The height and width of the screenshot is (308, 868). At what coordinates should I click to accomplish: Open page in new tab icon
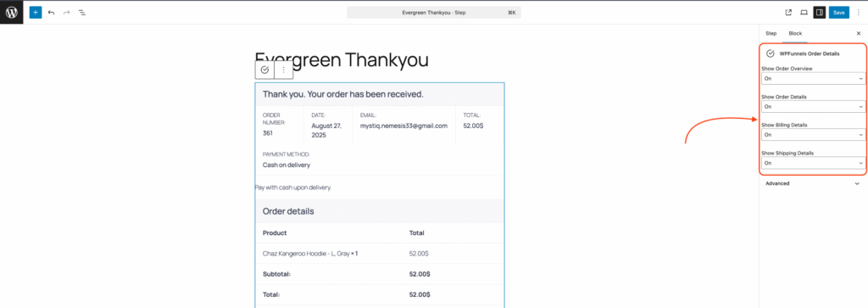pos(788,12)
